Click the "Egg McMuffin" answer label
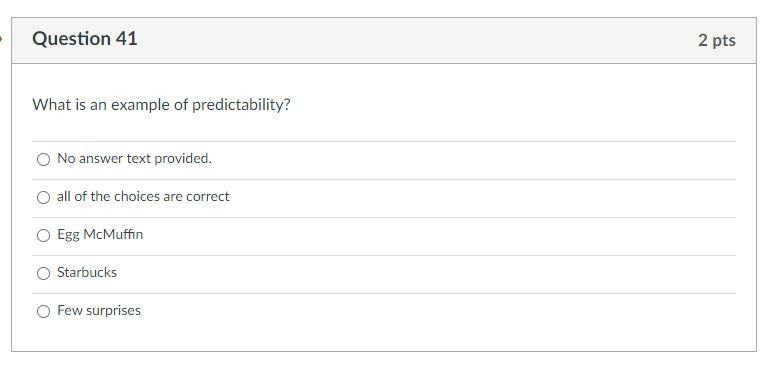 100,235
